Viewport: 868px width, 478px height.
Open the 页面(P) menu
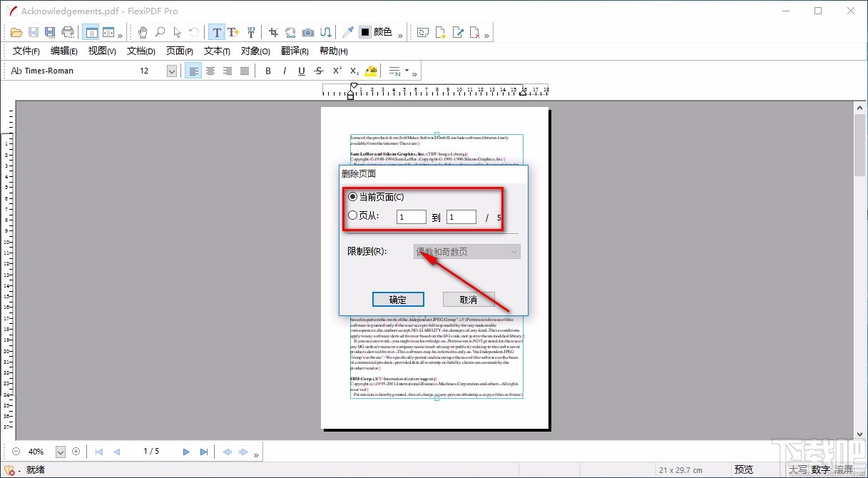pyautogui.click(x=179, y=51)
